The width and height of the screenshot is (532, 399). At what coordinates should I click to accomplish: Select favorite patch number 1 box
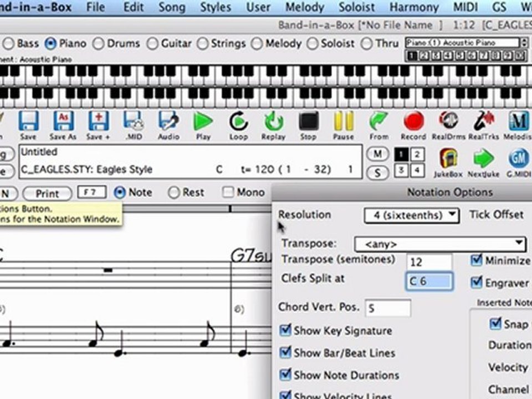[411, 56]
